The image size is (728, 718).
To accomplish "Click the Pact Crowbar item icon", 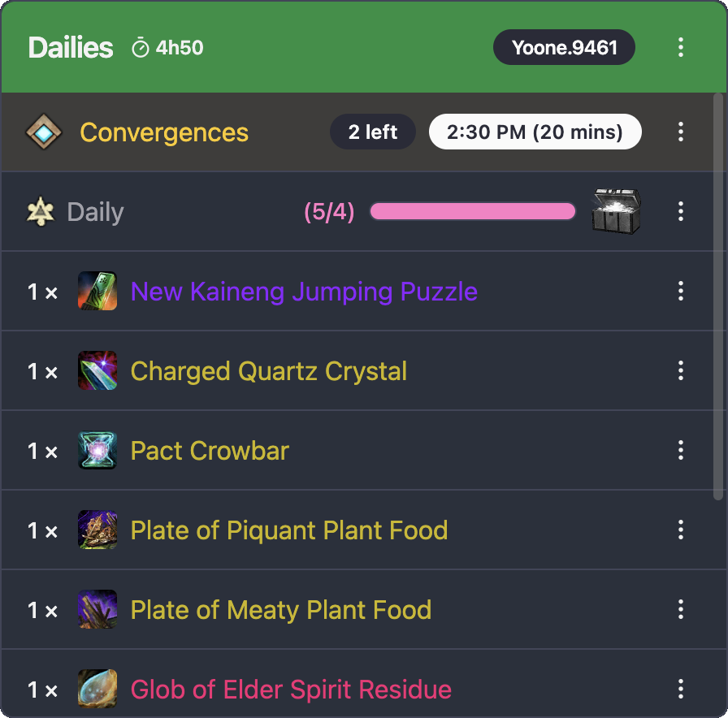I will pyautogui.click(x=97, y=450).
